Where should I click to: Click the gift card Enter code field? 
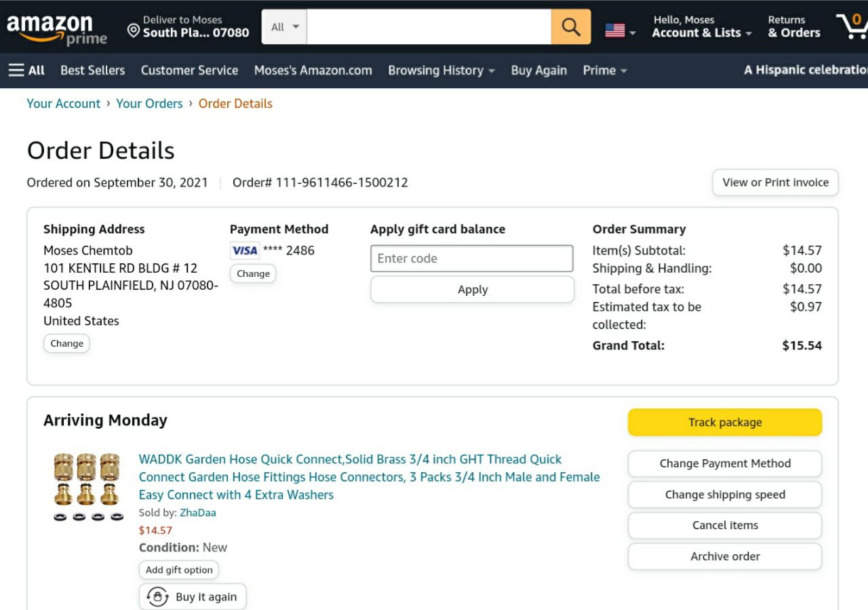(x=471, y=259)
